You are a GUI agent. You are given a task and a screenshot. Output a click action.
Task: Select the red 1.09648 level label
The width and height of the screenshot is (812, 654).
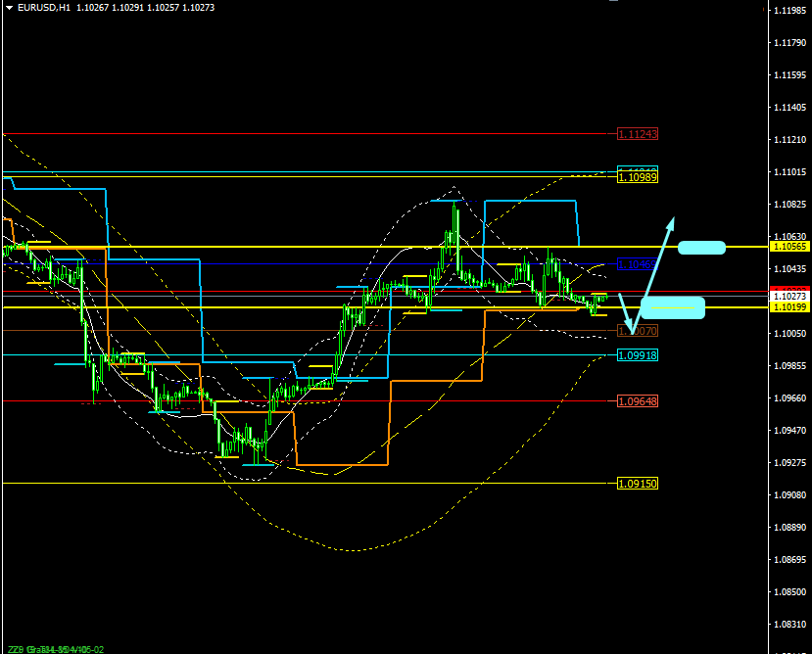[637, 400]
